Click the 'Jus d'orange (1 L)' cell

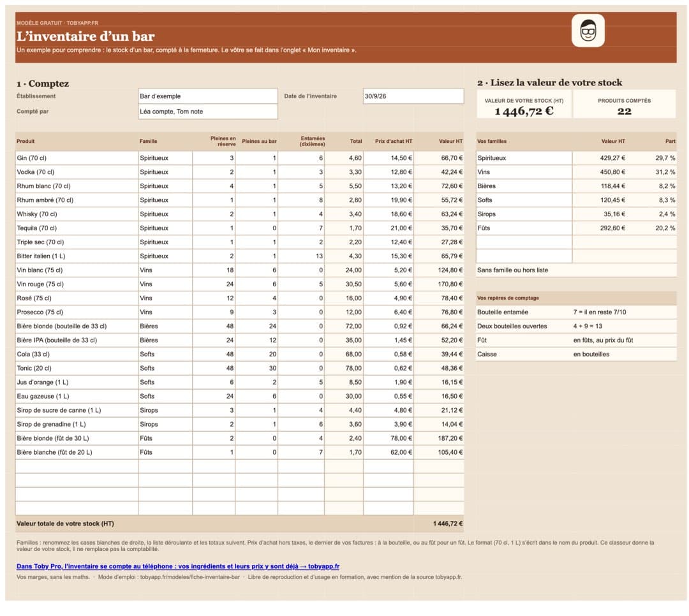[77, 383]
